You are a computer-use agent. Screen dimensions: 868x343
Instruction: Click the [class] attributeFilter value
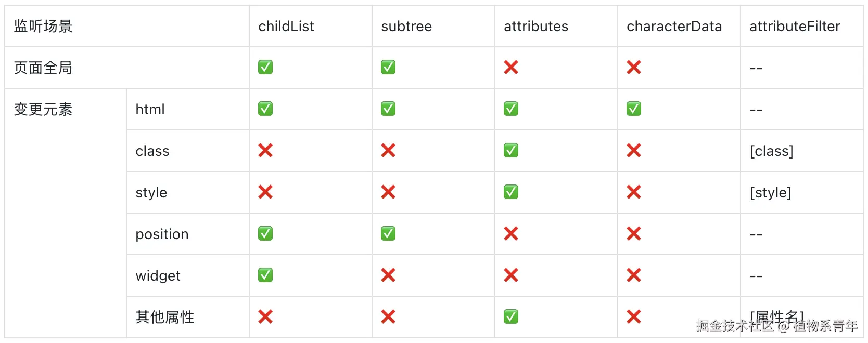(x=771, y=151)
